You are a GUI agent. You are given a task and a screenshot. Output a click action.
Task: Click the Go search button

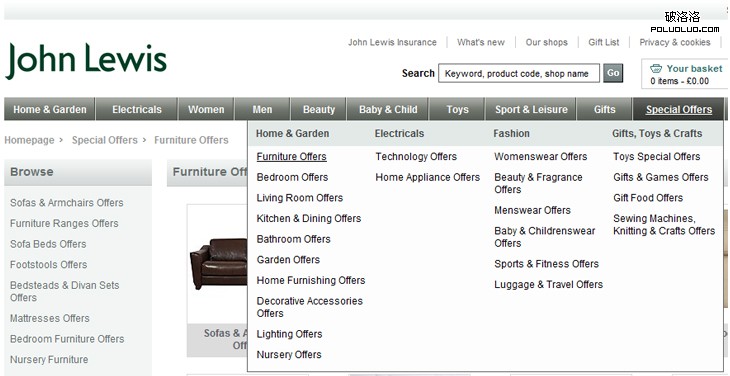[x=613, y=73]
